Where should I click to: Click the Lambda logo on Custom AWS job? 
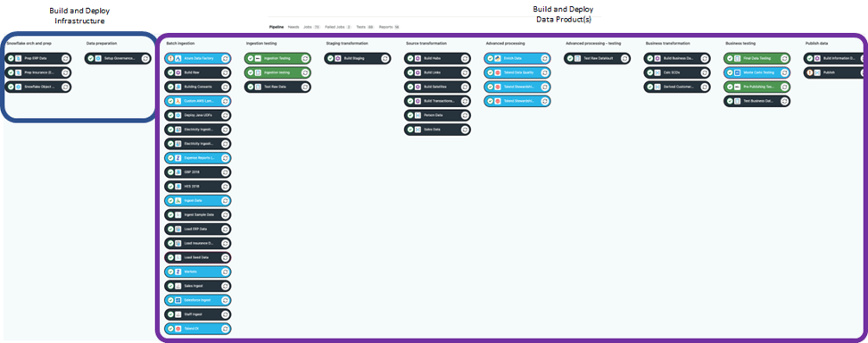pos(178,101)
